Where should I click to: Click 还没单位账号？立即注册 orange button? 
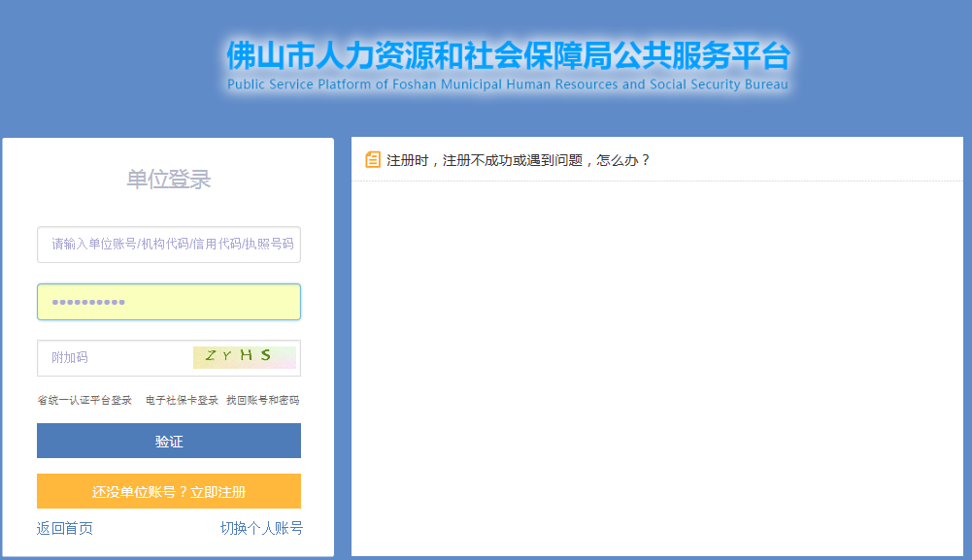coord(169,491)
